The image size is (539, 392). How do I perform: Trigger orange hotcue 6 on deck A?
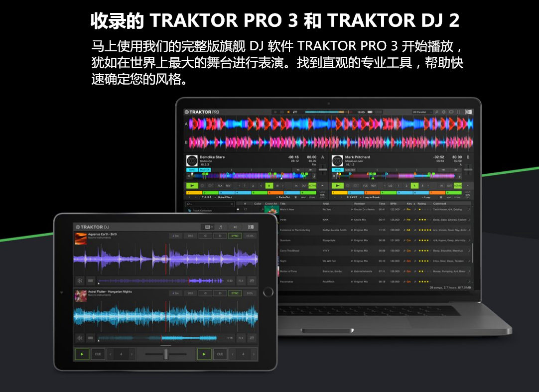(x=275, y=193)
